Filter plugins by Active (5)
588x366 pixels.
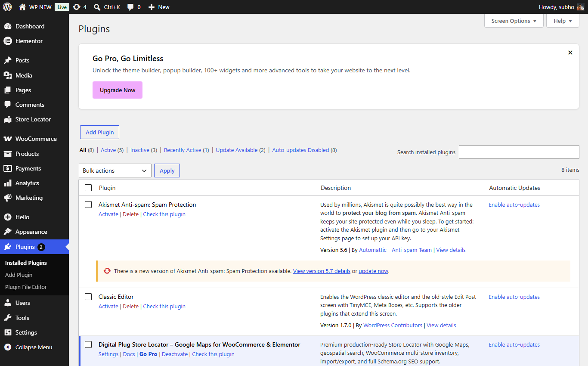pos(112,150)
